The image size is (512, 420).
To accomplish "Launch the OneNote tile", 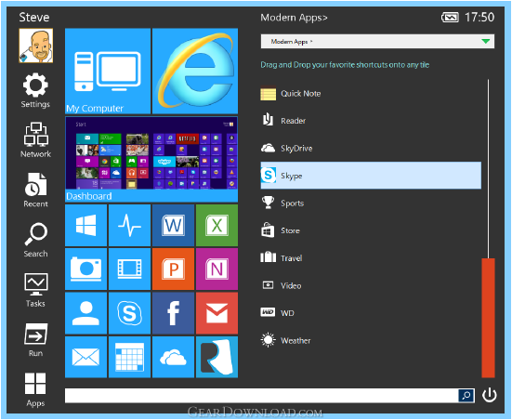I will (217, 269).
